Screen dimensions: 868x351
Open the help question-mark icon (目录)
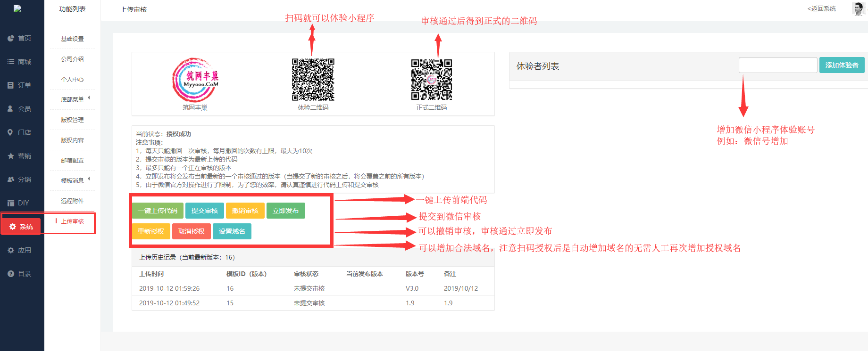point(11,274)
